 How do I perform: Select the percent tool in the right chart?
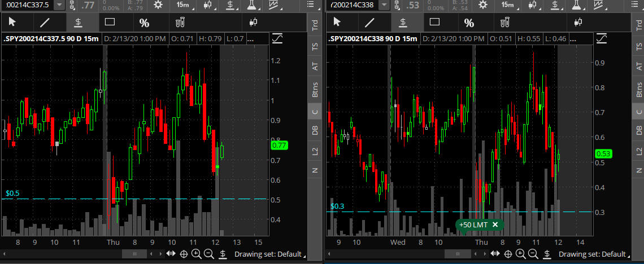[469, 23]
